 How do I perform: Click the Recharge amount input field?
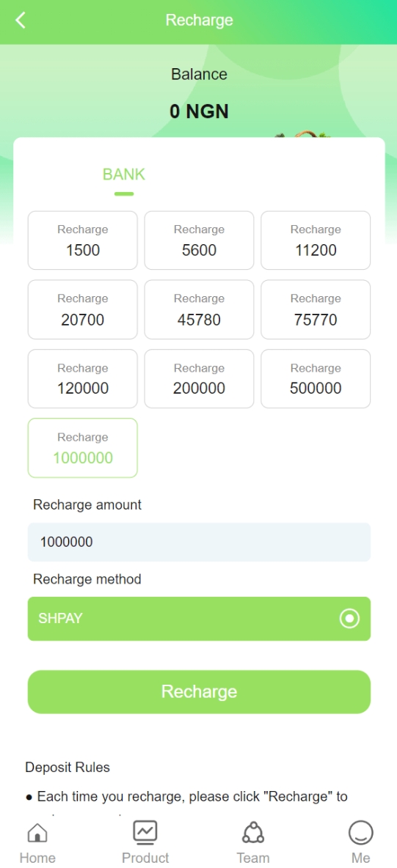(x=199, y=542)
